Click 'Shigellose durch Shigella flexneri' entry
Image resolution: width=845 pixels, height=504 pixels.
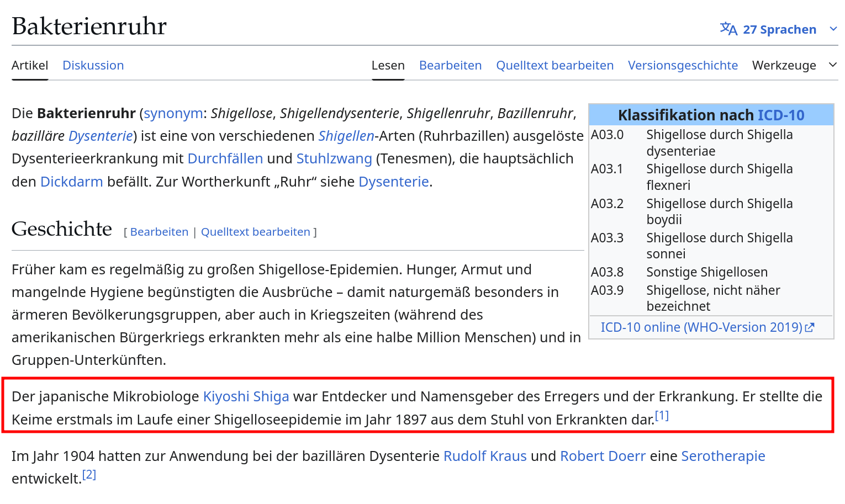coord(720,177)
